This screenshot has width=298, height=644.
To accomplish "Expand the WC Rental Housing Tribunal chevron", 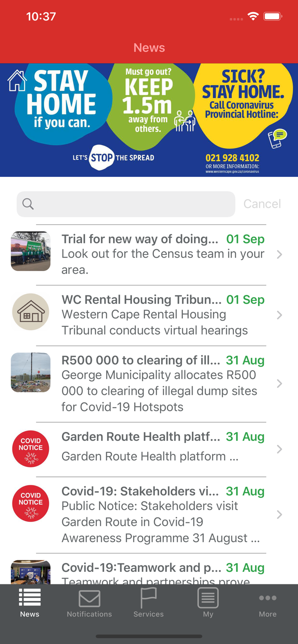I will (280, 315).
